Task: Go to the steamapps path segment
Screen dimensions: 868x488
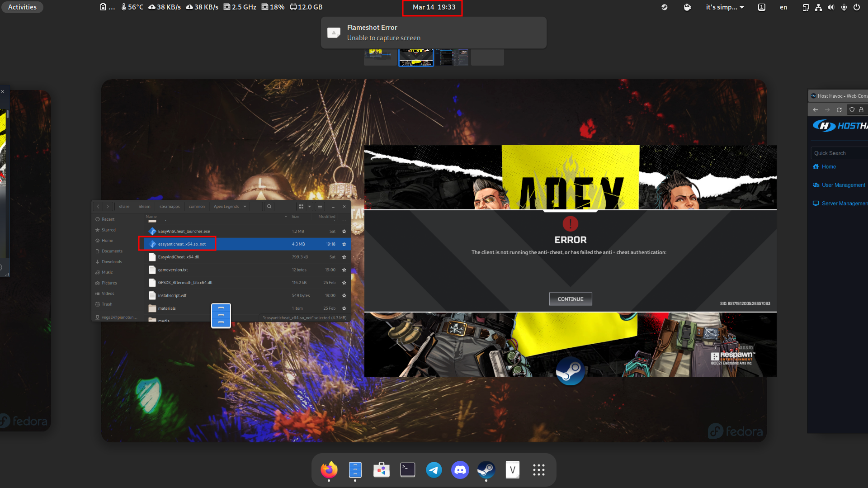Action: point(170,207)
